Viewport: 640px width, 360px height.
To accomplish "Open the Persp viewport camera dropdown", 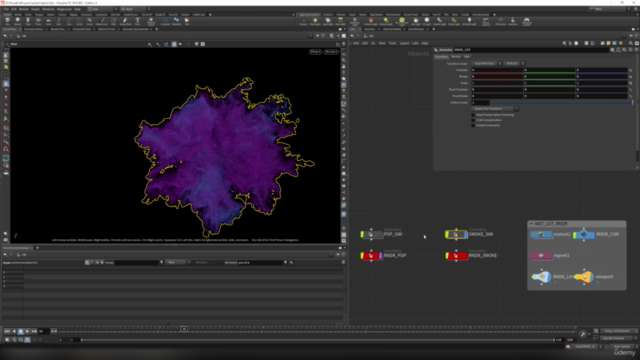I will pos(315,52).
